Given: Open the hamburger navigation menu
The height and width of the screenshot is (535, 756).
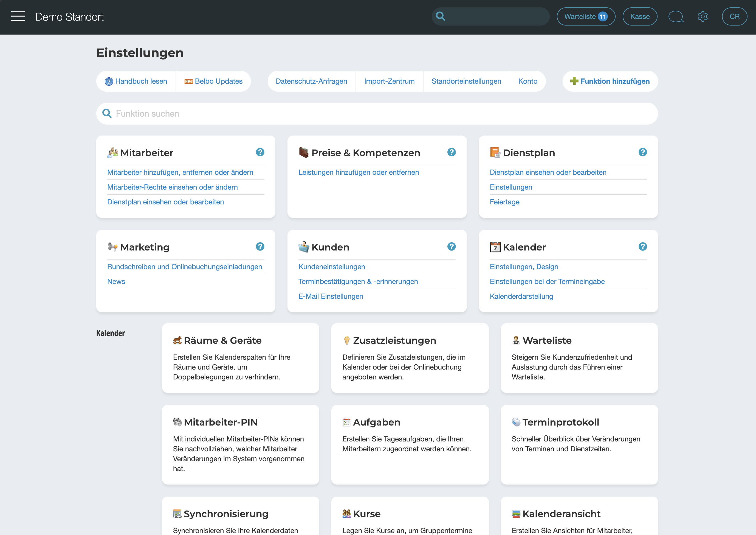Looking at the screenshot, I should point(18,16).
